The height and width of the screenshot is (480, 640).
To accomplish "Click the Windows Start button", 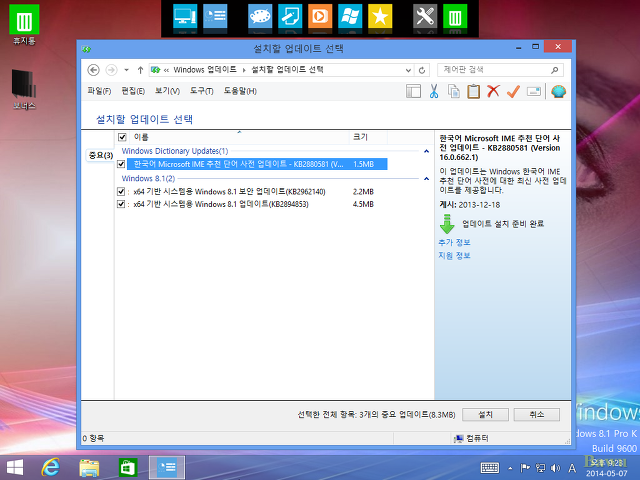I will pyautogui.click(x=15, y=468).
